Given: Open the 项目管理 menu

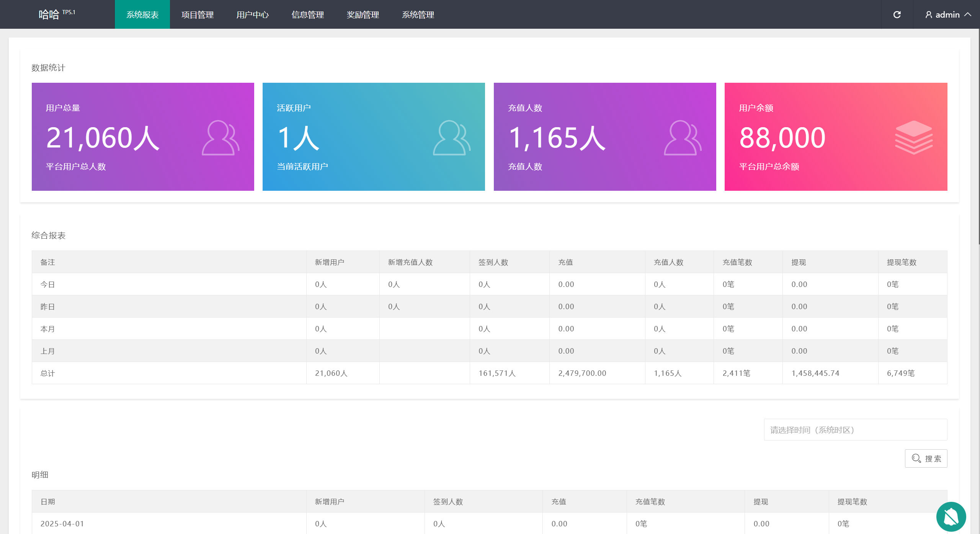Looking at the screenshot, I should coord(198,15).
